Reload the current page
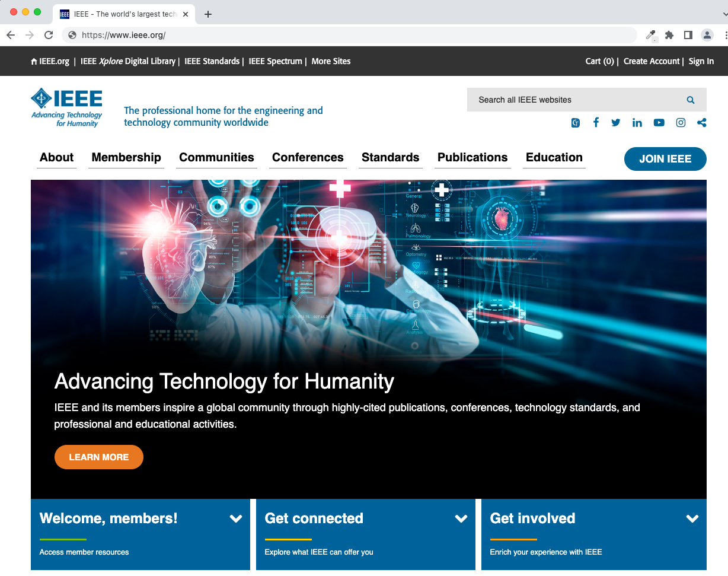 (x=49, y=35)
